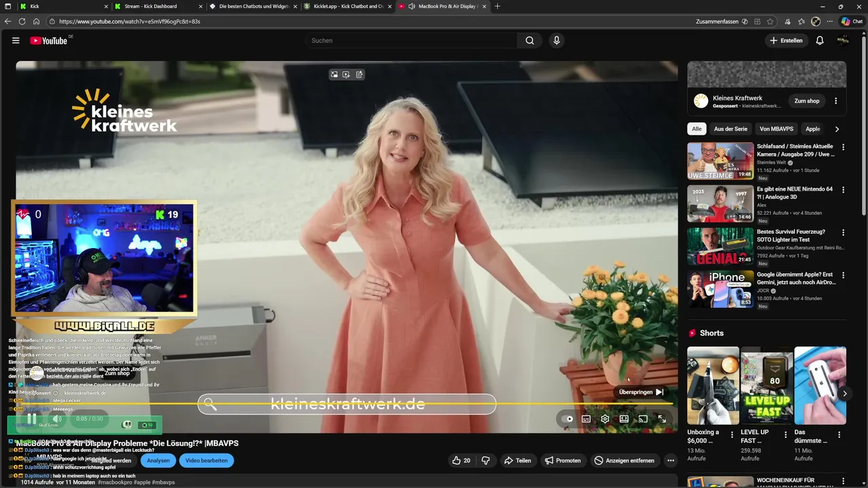Show next Shorts with arrow
This screenshot has width=868, height=488.
[x=844, y=393]
